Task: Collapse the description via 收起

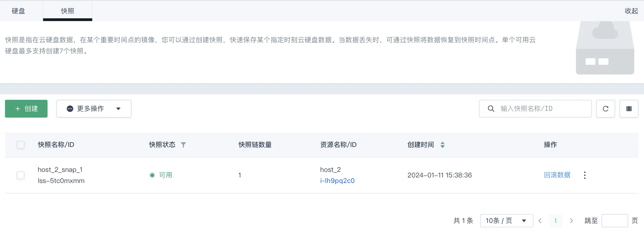Action: (631, 11)
